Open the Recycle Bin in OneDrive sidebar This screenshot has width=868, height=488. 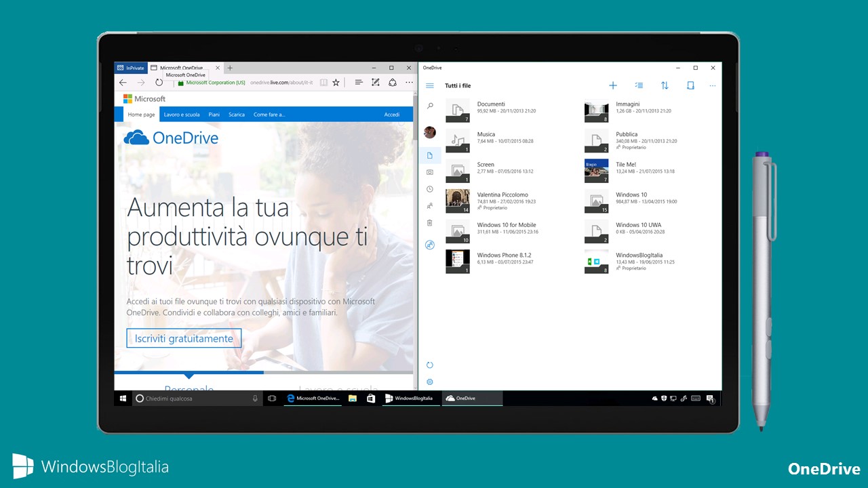(x=429, y=222)
